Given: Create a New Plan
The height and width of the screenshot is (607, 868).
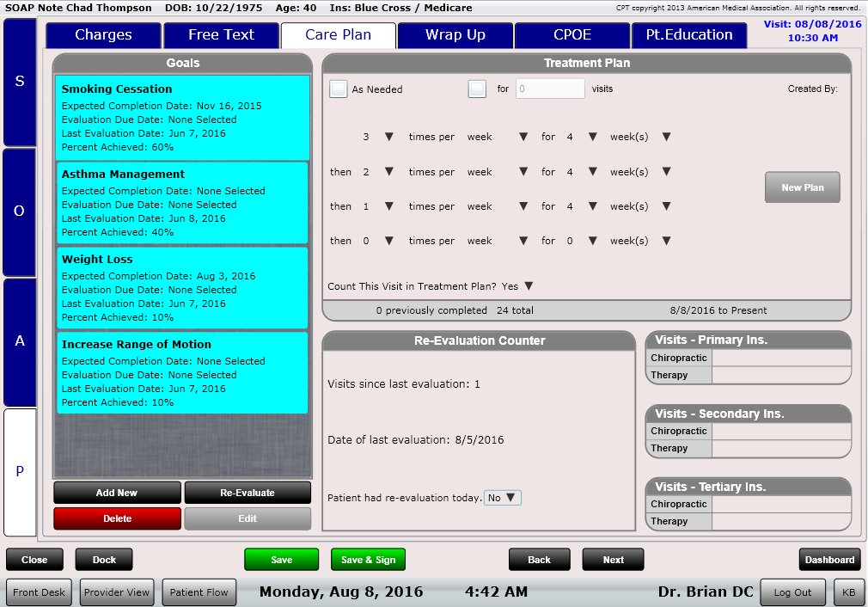Looking at the screenshot, I should [x=802, y=187].
